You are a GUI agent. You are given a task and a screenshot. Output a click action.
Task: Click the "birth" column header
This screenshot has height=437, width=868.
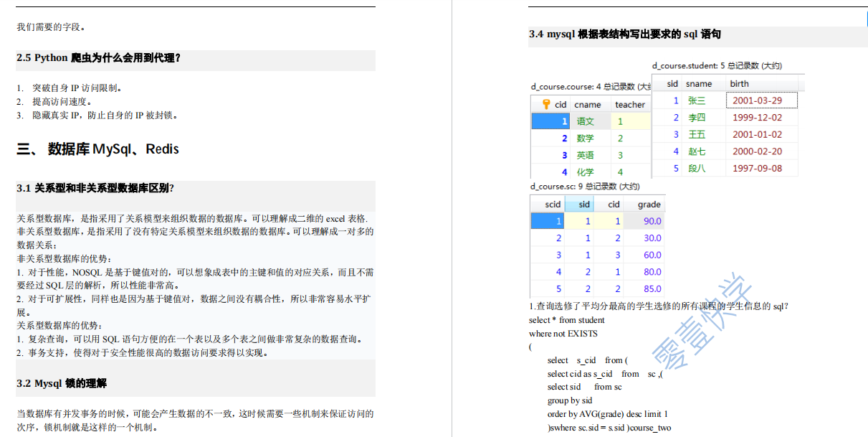740,84
